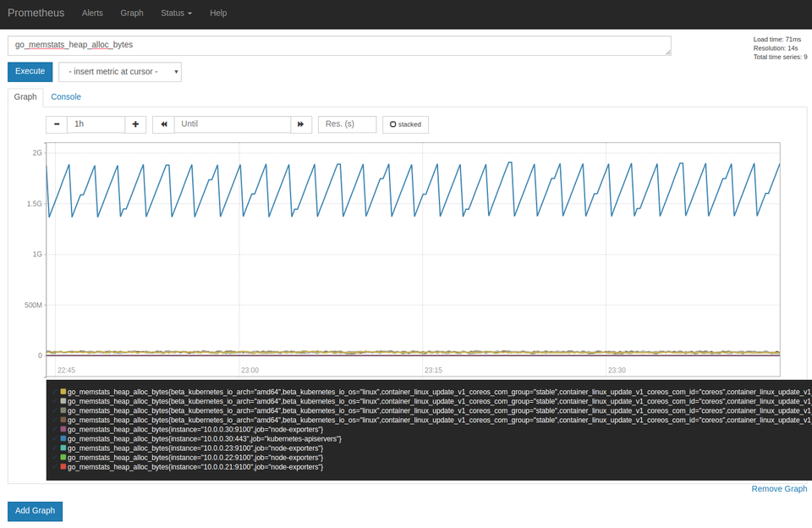The image size is (812, 528).
Task: Toggle the kubernetes-apiservers series in legend
Action: pos(203,439)
